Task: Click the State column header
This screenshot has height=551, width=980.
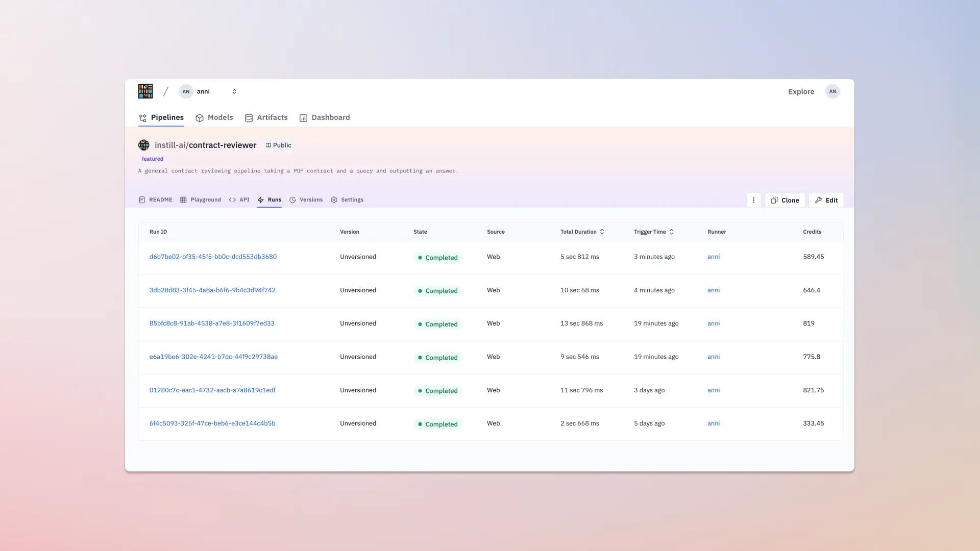Action: (420, 232)
